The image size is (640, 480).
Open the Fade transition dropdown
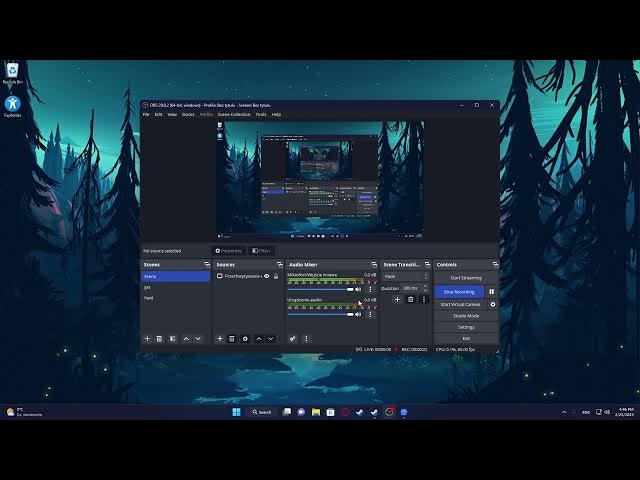406,276
